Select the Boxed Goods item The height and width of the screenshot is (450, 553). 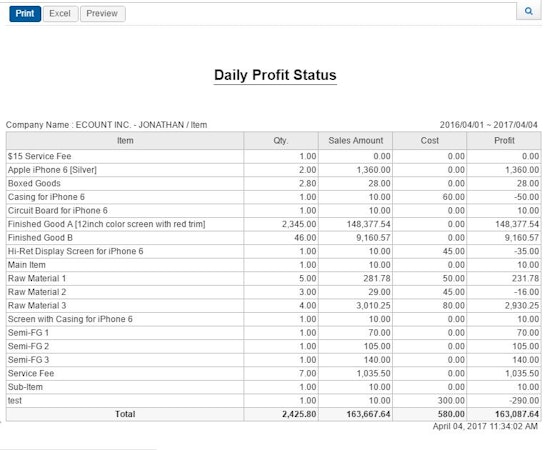pos(34,183)
